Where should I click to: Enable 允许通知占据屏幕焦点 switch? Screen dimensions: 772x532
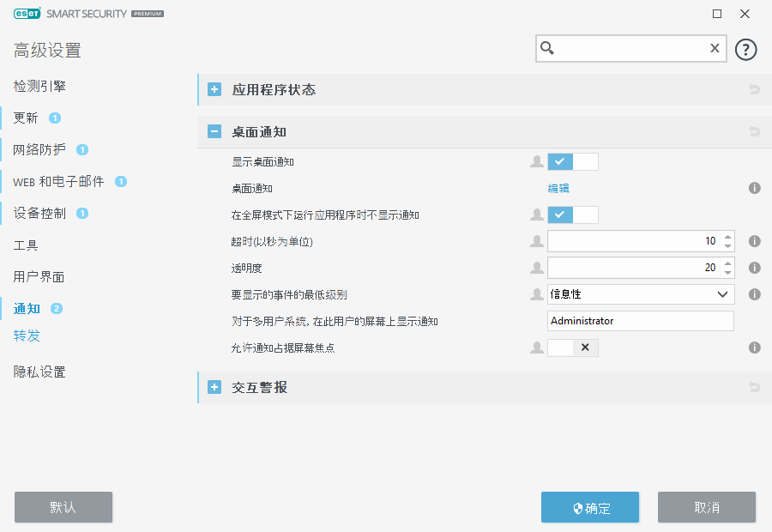click(573, 348)
